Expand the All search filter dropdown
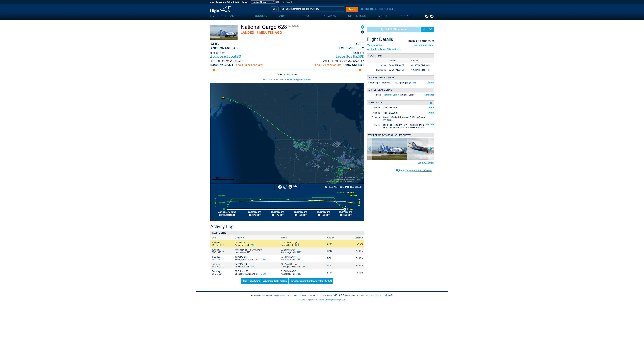Screen dimensions: 644x340 click(x=274, y=9)
